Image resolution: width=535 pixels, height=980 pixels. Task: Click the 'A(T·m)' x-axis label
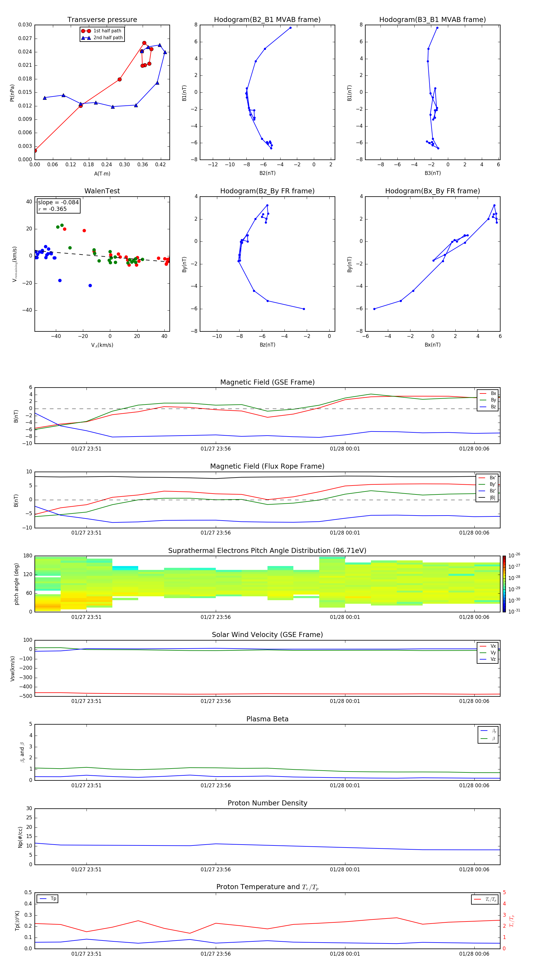(102, 173)
